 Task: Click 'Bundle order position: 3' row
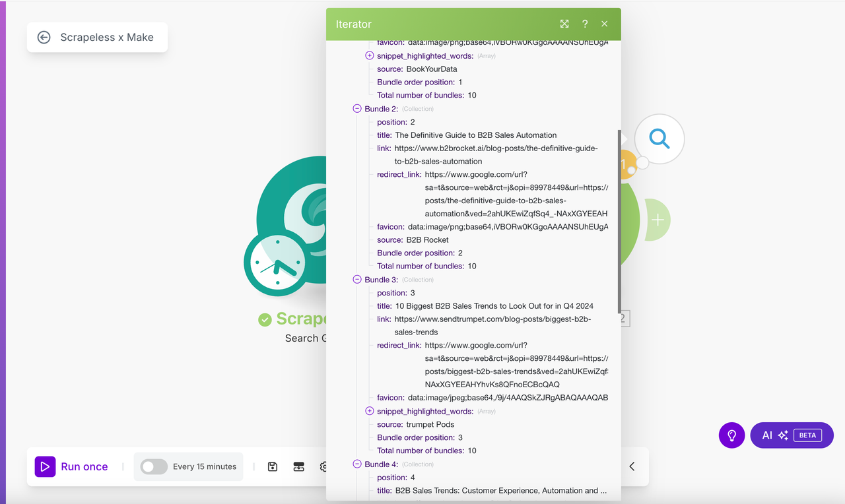pos(420,437)
